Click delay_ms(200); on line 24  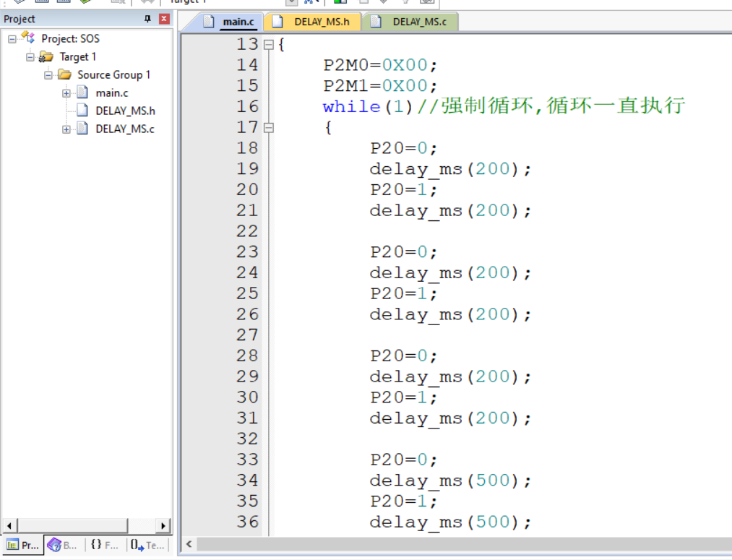pyautogui.click(x=450, y=273)
